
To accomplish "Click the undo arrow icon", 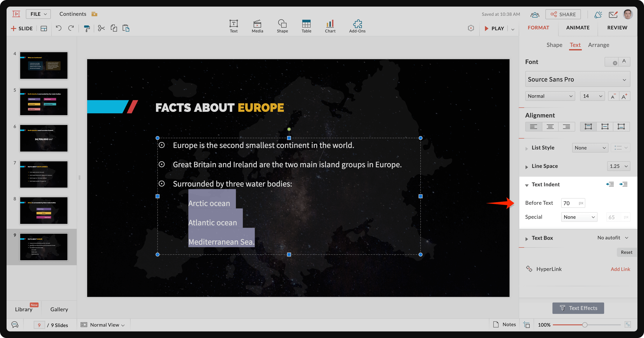I will click(x=58, y=28).
